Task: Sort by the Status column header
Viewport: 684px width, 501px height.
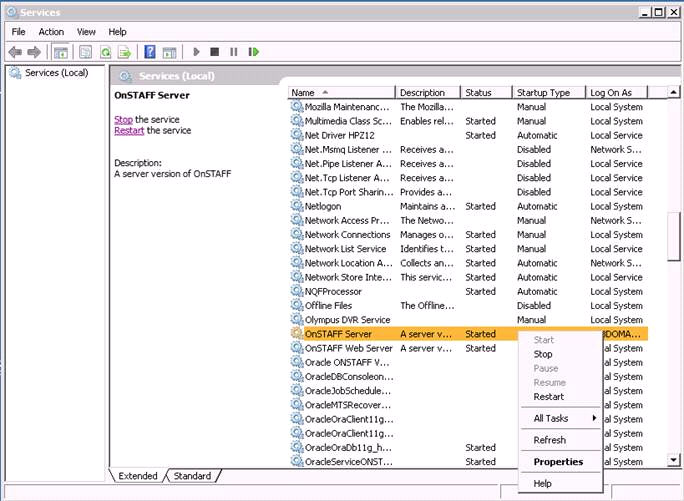Action: point(486,93)
